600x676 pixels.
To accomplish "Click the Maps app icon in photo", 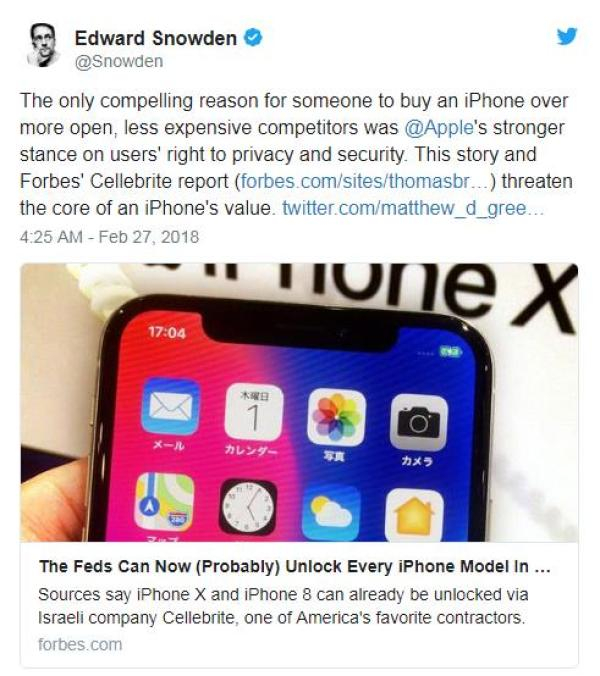I will pyautogui.click(x=164, y=502).
